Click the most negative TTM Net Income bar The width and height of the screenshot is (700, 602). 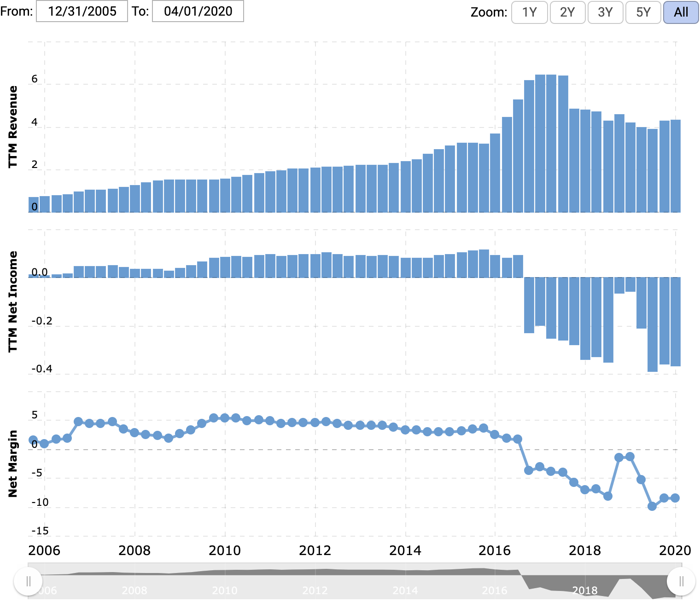coord(653,324)
